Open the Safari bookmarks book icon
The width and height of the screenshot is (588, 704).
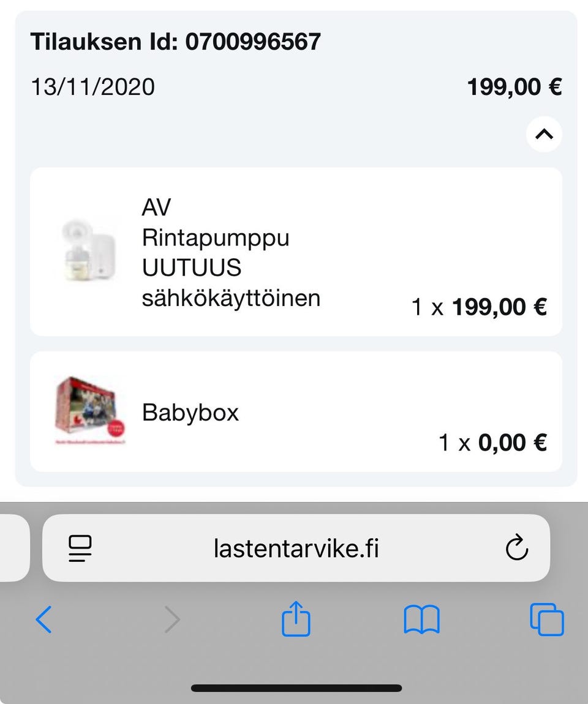coord(421,620)
